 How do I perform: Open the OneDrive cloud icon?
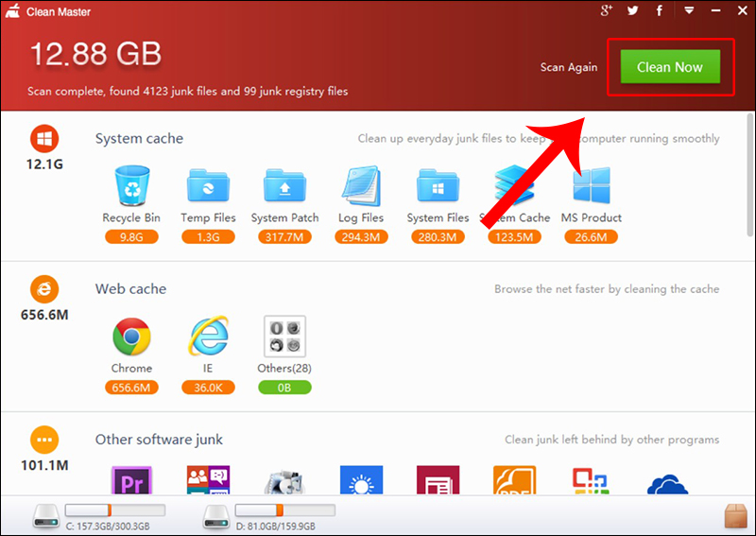[667, 484]
